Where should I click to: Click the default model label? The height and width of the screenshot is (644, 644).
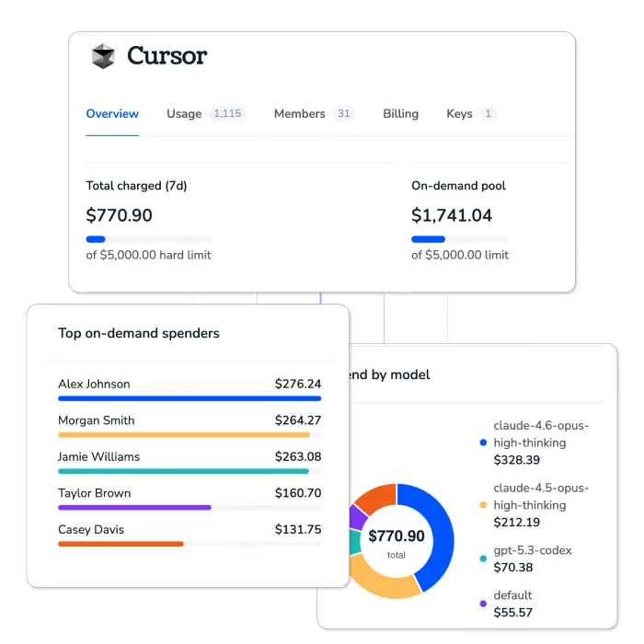click(512, 595)
